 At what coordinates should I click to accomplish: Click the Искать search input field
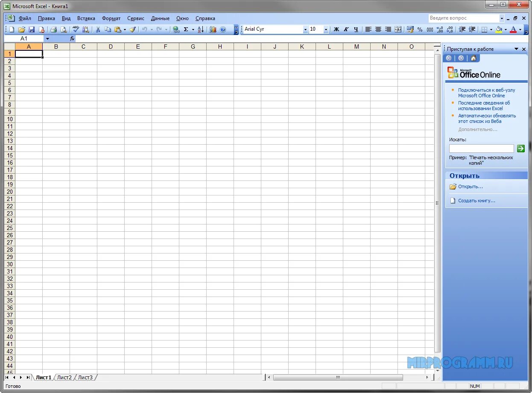click(x=482, y=148)
